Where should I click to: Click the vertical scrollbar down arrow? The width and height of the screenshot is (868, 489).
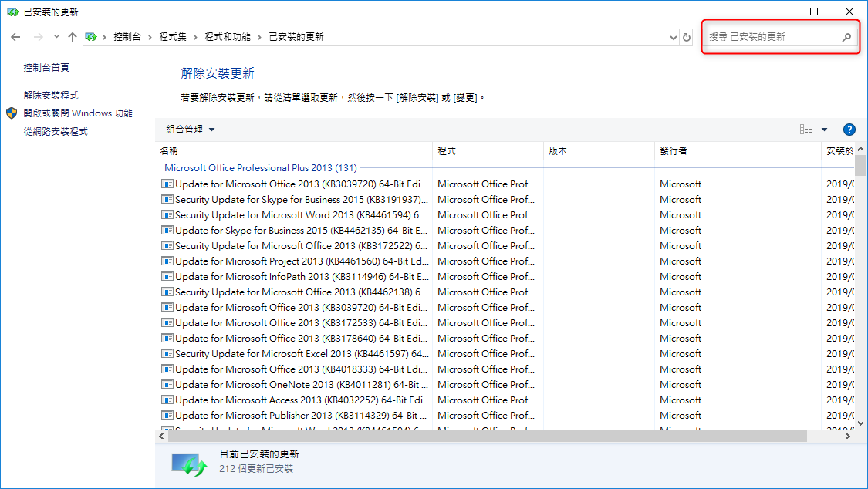(860, 423)
